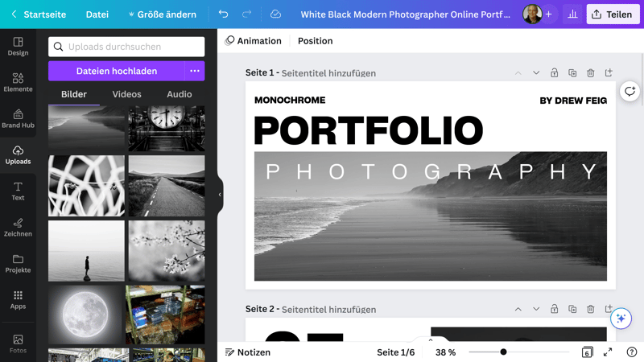Screen dimensions: 644x362
Task: Toggle the grid view page counter
Action: (x=587, y=352)
